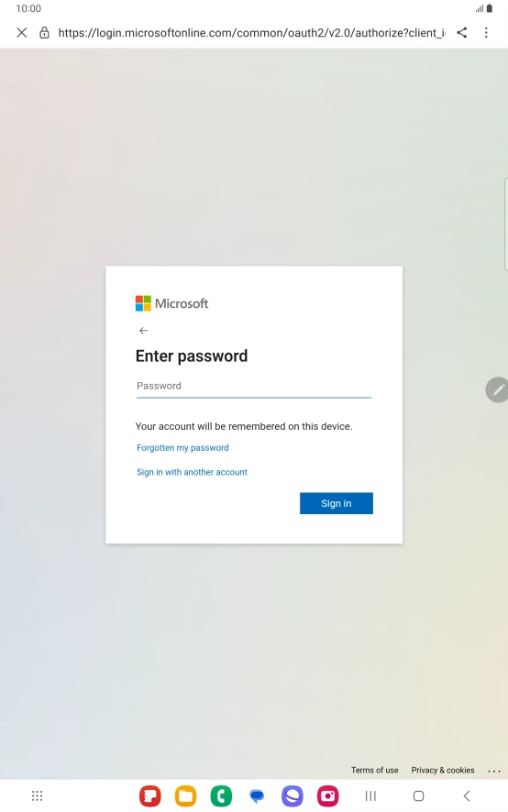The image size is (508, 812).
Task: Close the browser tab with the X icon
Action: tap(22, 33)
